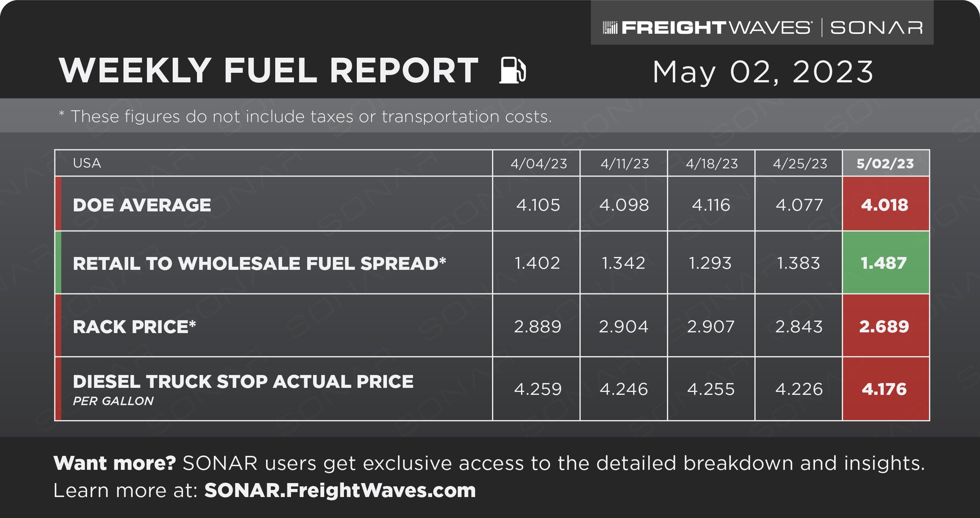Click the red Rack Price 2.689 cell
980x518 pixels.
[x=885, y=326]
